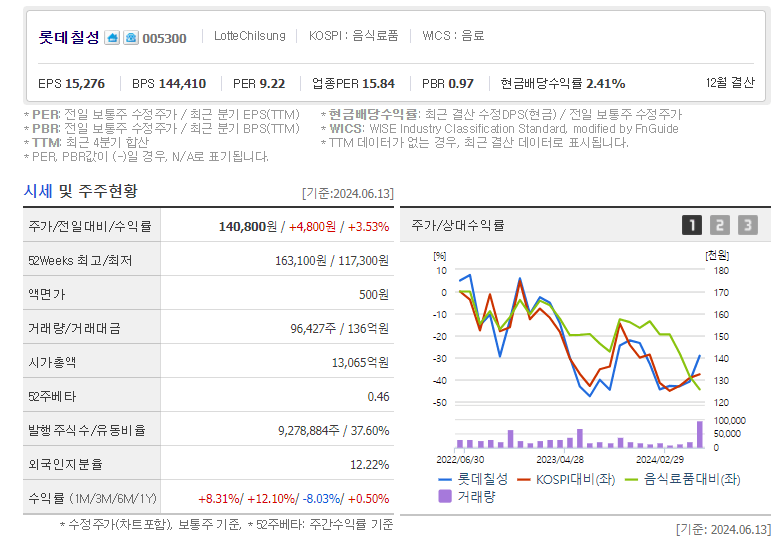Select the 액면가 value 500원

(374, 295)
